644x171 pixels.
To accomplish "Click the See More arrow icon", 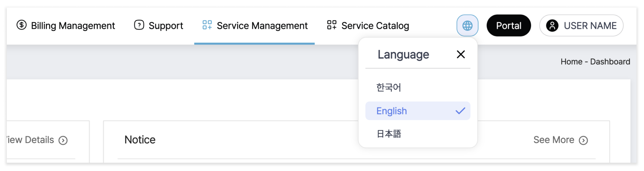I will (583, 140).
